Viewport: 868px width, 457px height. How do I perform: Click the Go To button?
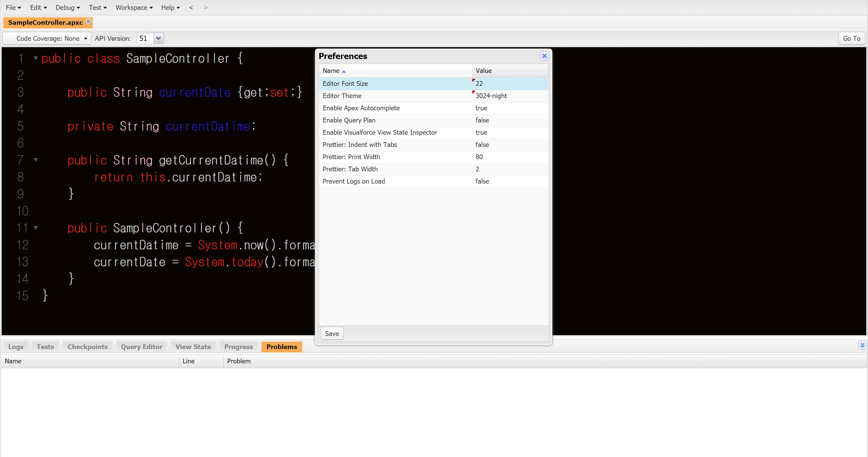pos(851,38)
